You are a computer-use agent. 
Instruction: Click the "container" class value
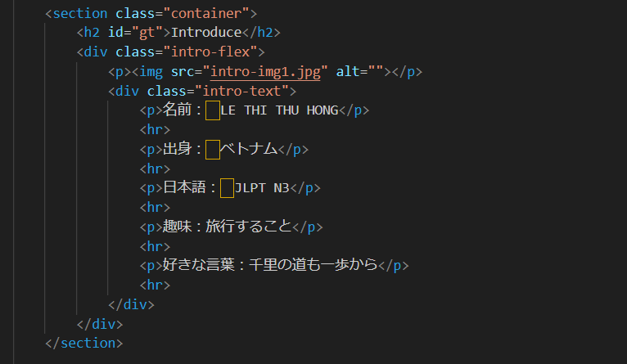coord(208,14)
